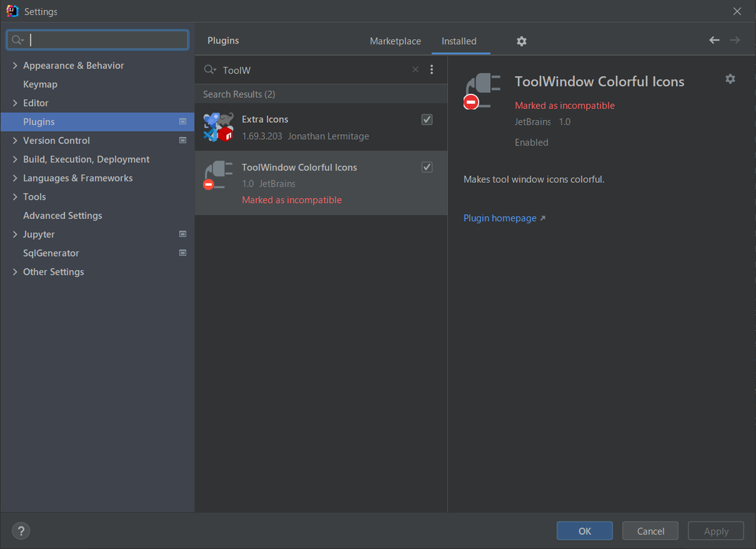Click 'Jonathan Lermitage' author name

pyautogui.click(x=328, y=136)
